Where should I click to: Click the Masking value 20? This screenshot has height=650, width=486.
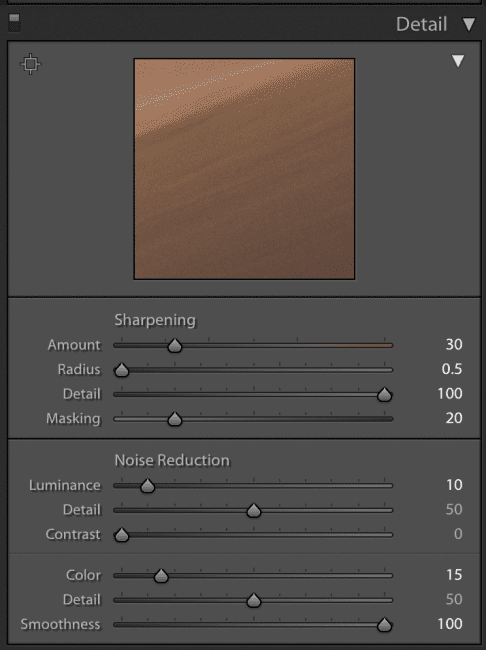(x=454, y=418)
